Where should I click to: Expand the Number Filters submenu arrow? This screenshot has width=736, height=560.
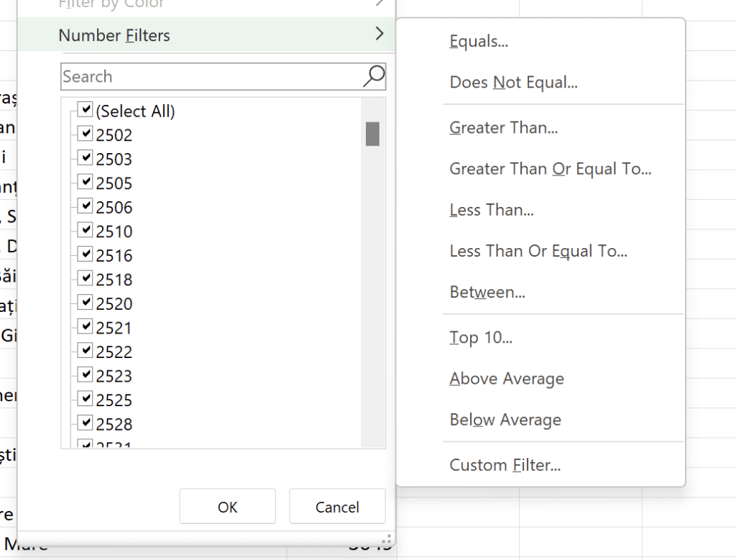(379, 34)
